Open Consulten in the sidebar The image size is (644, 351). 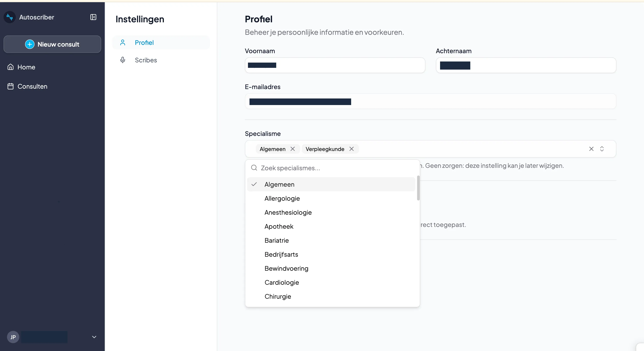(52, 86)
